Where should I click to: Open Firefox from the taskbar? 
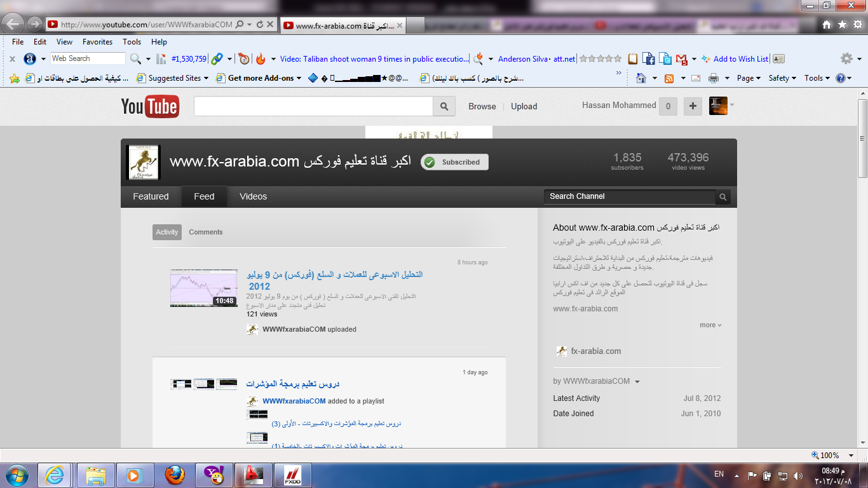(x=175, y=475)
